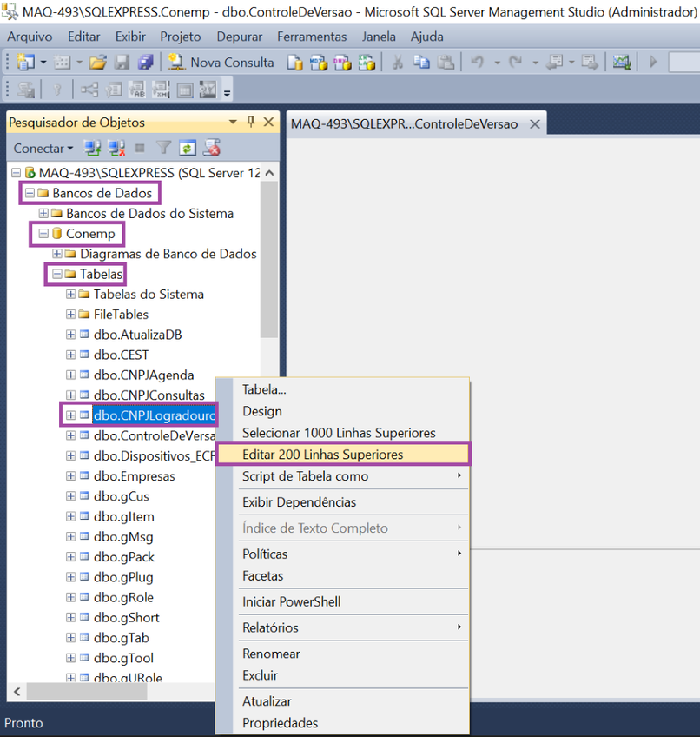
Task: Click the XMLA query icon
Action: click(x=367, y=62)
